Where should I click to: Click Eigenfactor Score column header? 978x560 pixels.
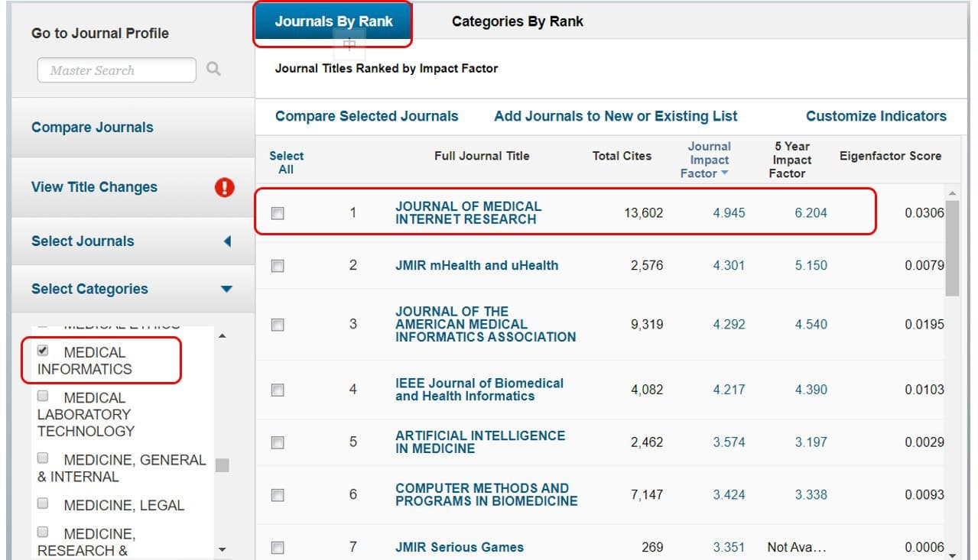click(891, 156)
